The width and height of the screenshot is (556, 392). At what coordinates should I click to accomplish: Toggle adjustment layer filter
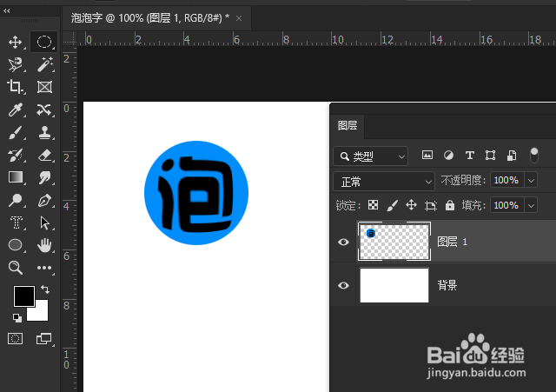[x=448, y=155]
